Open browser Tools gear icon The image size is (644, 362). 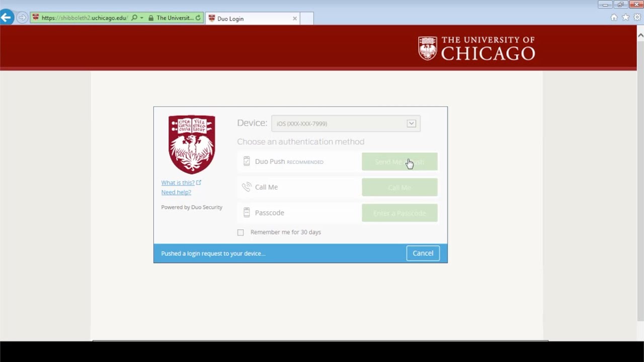point(637,17)
